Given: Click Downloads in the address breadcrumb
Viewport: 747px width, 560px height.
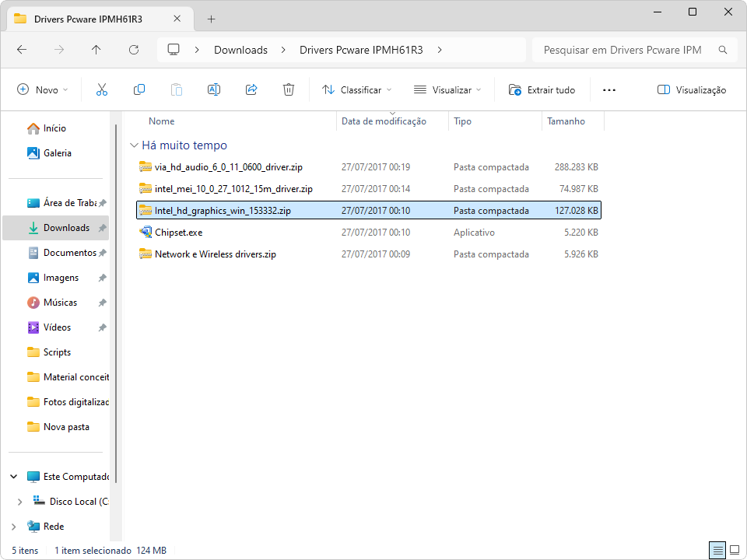Looking at the screenshot, I should [240, 50].
